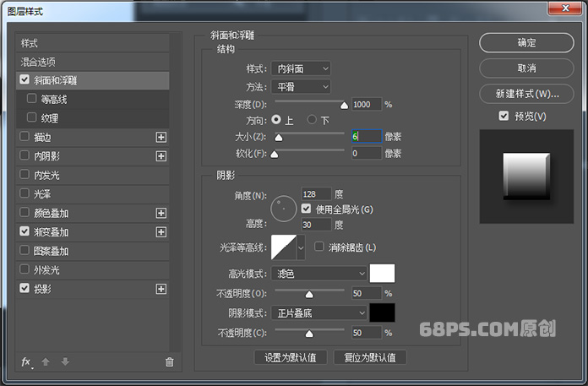588x386 pixels.
Task: Enable the 消除锯齿 checkbox
Action: pyautogui.click(x=319, y=247)
